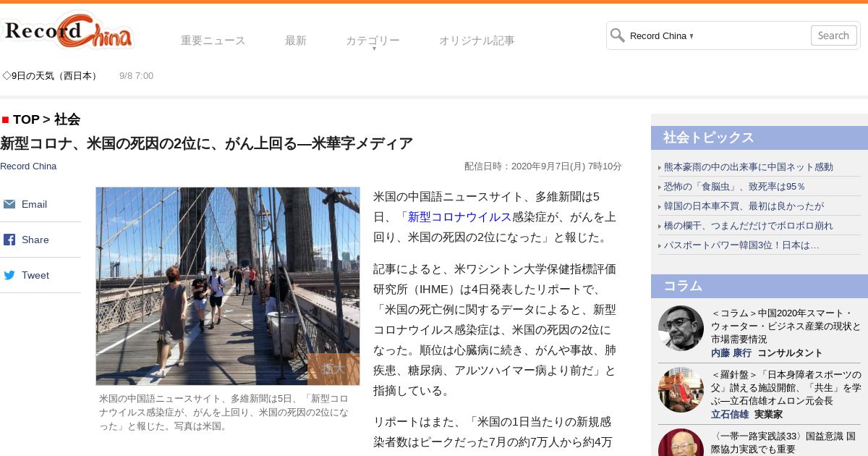Click the Brooklyn Bridge article photo
The width and height of the screenshot is (868, 456).
pos(228,286)
